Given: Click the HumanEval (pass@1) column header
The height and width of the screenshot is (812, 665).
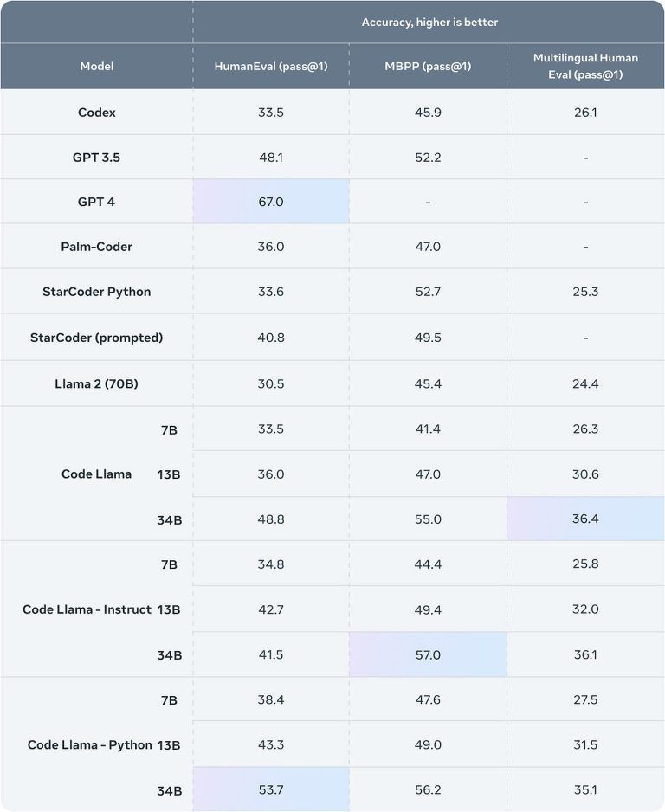Looking at the screenshot, I should coord(271,67).
